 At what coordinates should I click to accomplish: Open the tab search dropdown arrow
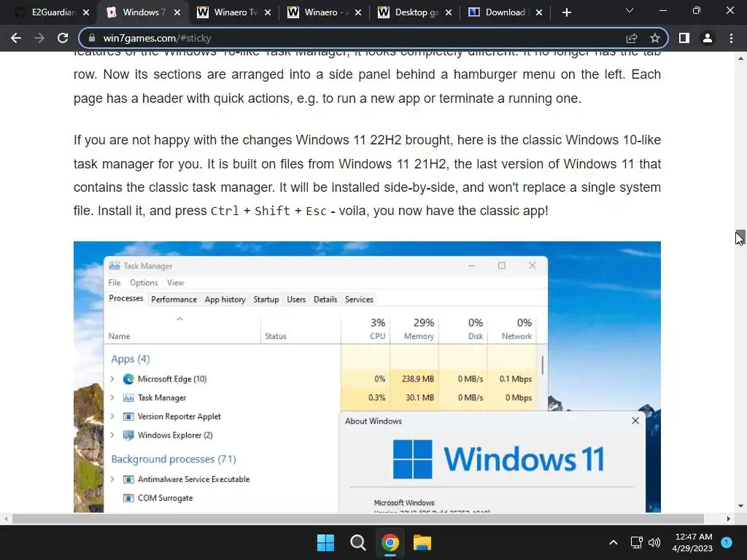[x=630, y=10]
